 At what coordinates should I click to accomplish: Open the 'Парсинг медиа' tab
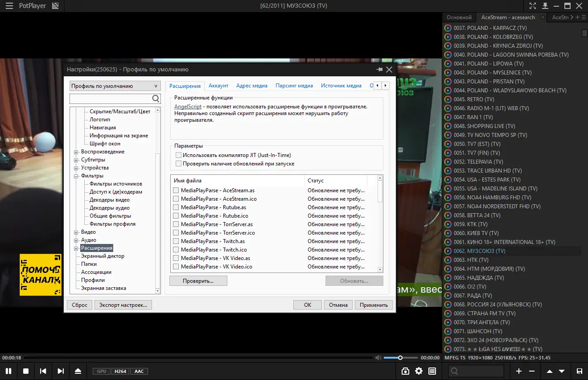pos(294,85)
